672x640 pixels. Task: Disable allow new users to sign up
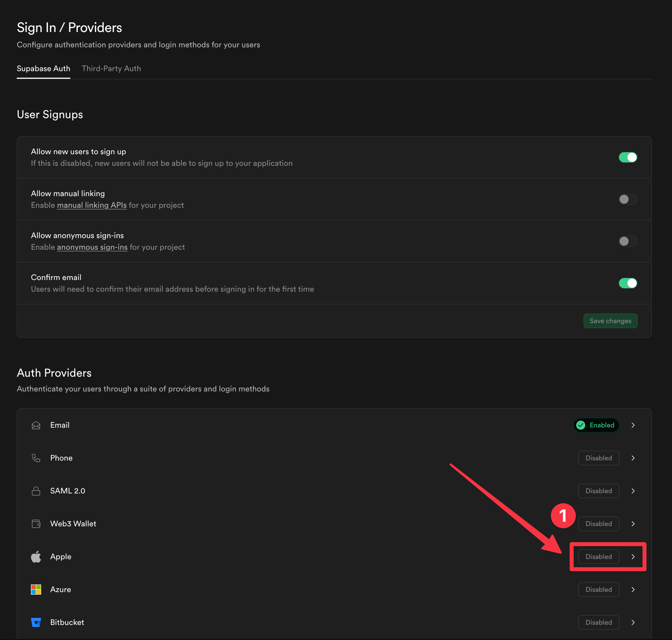point(628,157)
